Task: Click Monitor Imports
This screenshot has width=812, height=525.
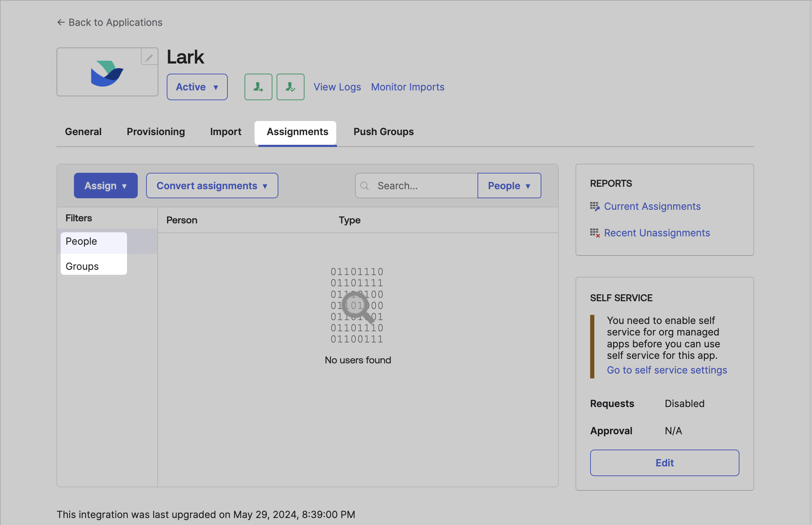Action: click(407, 87)
